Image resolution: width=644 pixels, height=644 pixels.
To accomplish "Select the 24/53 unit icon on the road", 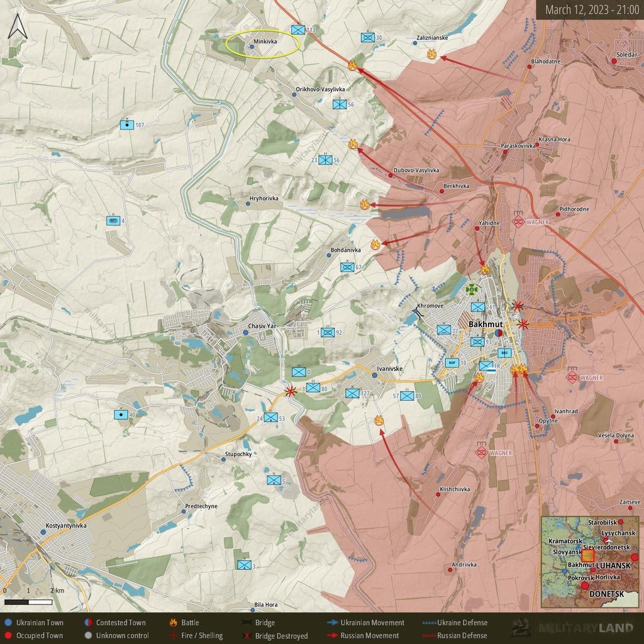I will [270, 418].
